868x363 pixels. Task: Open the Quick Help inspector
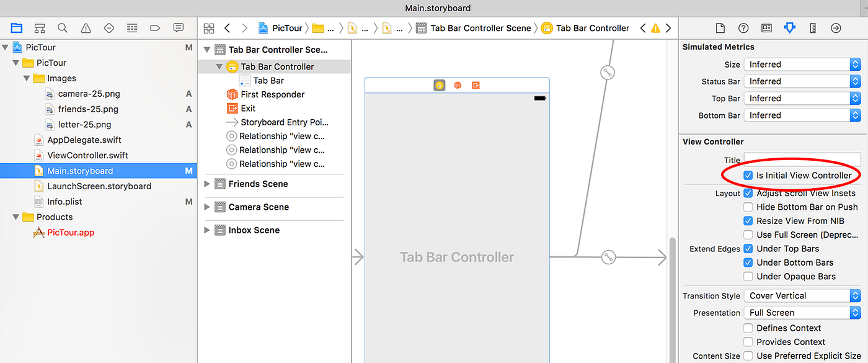743,28
